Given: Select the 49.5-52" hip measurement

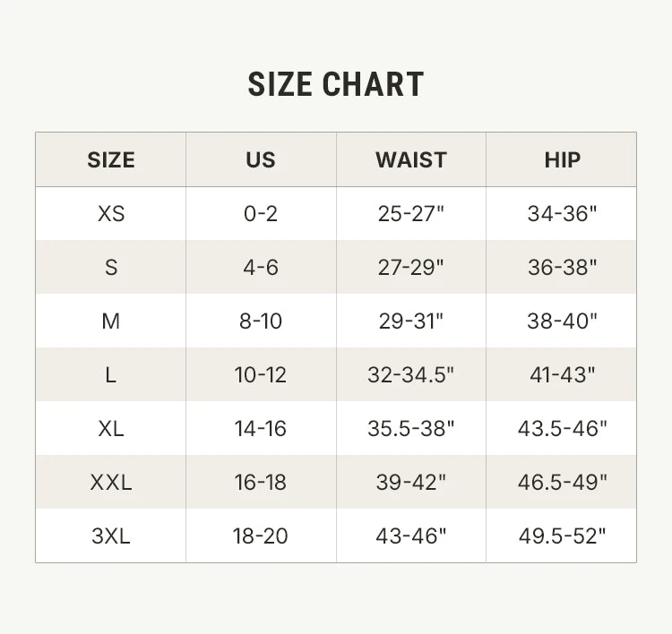Looking at the screenshot, I should pos(562,536).
